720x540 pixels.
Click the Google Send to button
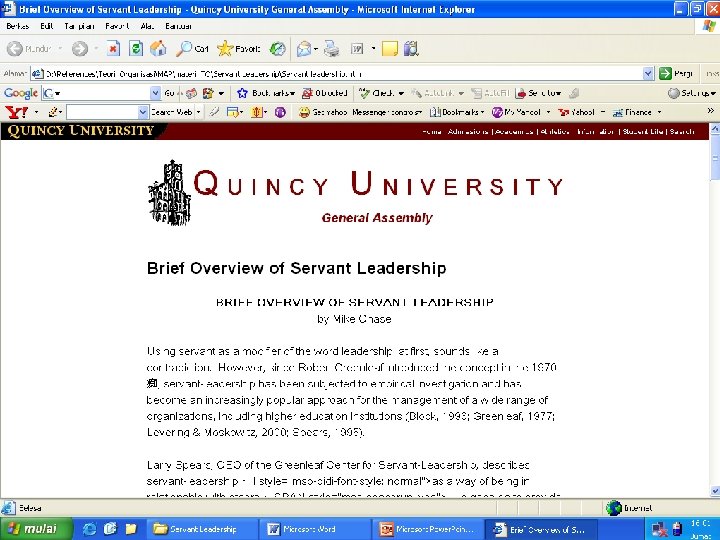pos(538,93)
